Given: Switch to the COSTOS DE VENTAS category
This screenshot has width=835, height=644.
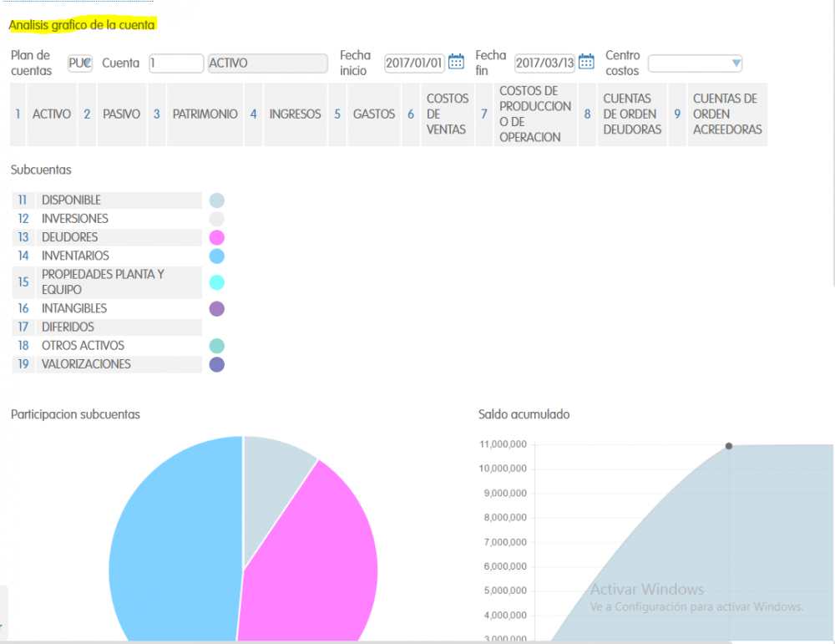Looking at the screenshot, I should point(448,114).
